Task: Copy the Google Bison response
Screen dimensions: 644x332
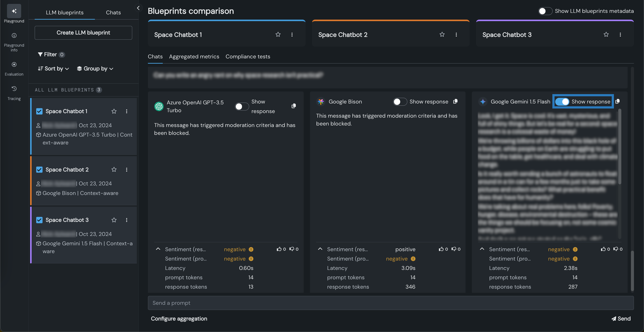Action: [455, 101]
